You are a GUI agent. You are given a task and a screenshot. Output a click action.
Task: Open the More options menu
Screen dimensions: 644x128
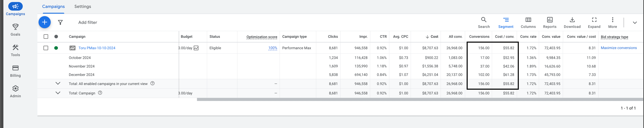(x=612, y=23)
